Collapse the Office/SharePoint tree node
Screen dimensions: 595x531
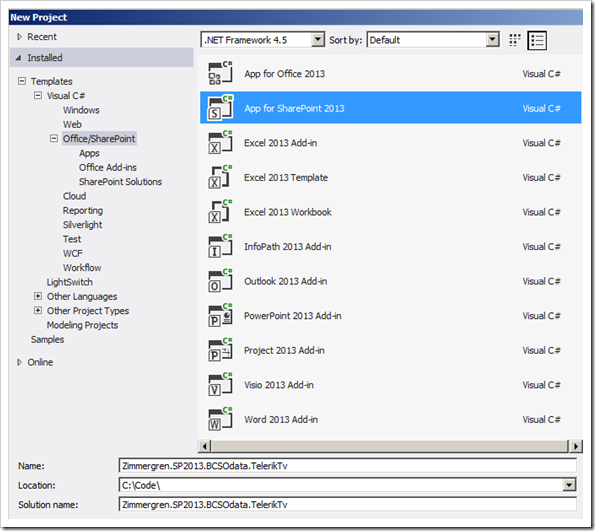point(54,138)
